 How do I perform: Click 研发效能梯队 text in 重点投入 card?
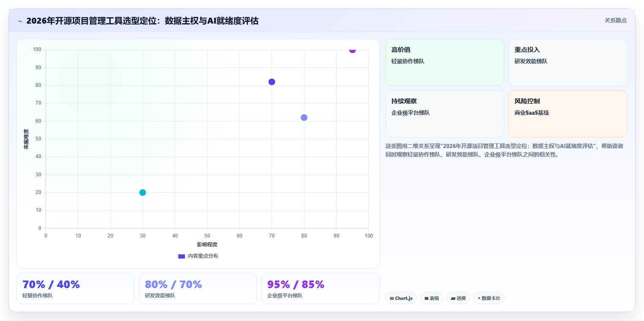coord(531,61)
